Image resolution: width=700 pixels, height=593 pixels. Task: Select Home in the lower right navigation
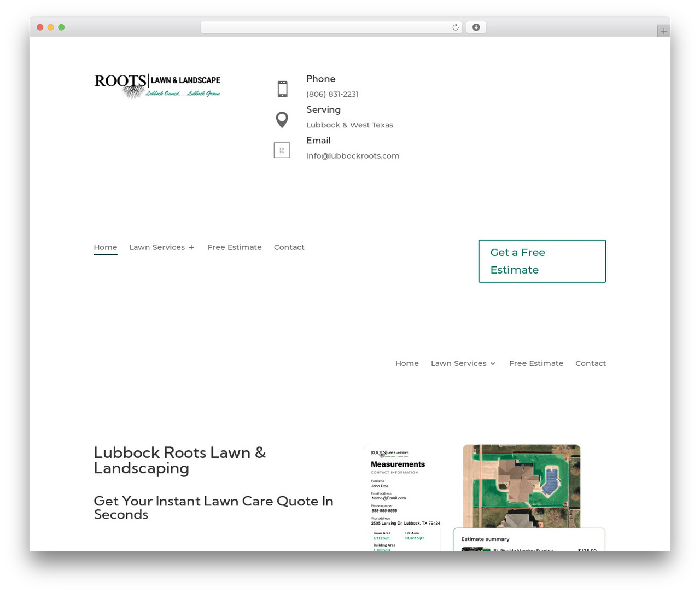tap(407, 363)
